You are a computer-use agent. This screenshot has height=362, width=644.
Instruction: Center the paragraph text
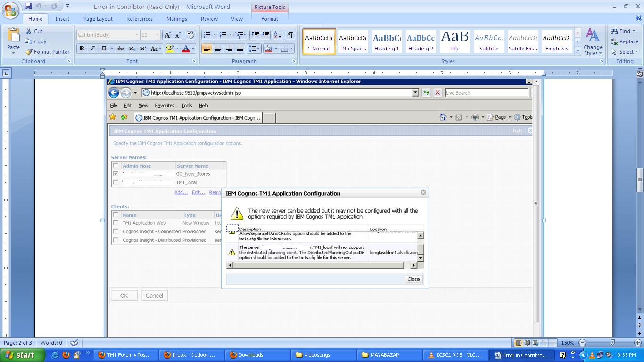click(x=218, y=49)
